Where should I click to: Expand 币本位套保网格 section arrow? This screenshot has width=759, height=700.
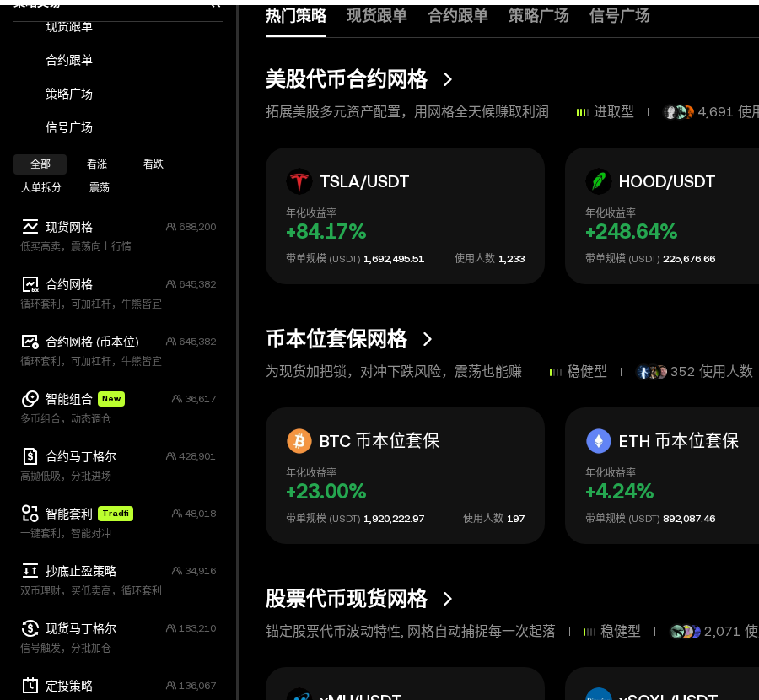coord(427,339)
